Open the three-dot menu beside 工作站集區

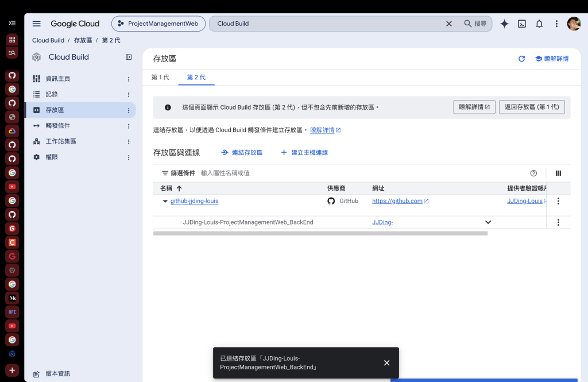coord(129,142)
